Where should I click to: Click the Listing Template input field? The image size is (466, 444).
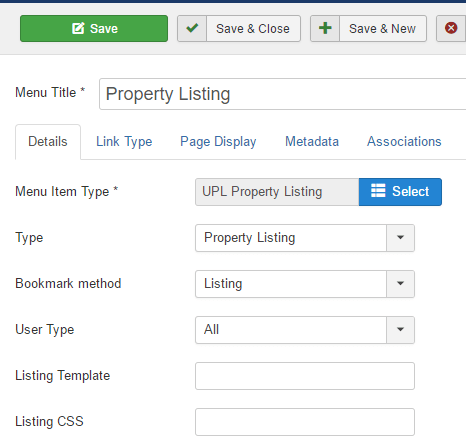point(305,376)
